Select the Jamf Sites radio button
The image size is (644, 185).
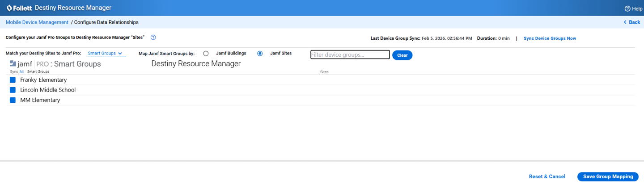260,54
